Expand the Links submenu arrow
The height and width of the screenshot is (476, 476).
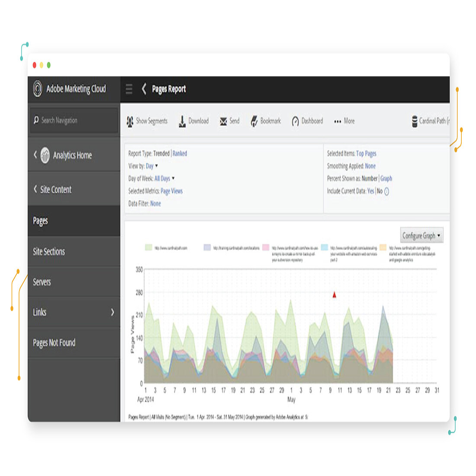113,312
